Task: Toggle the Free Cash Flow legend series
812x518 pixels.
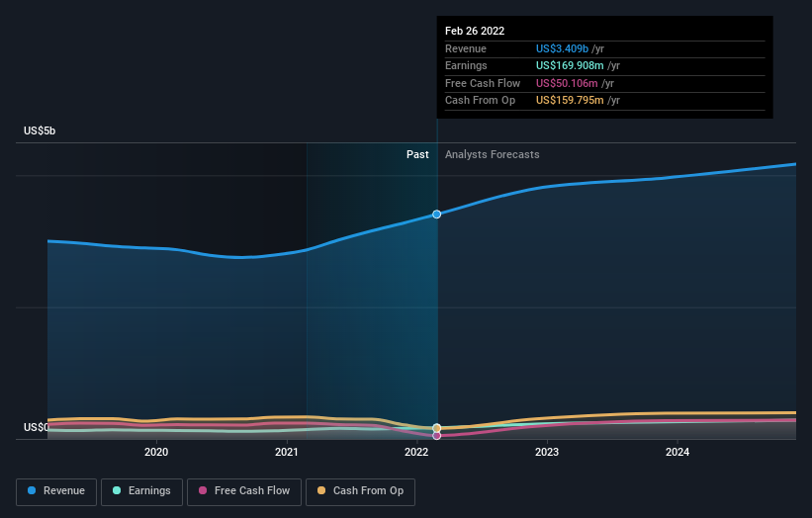Action: [244, 491]
